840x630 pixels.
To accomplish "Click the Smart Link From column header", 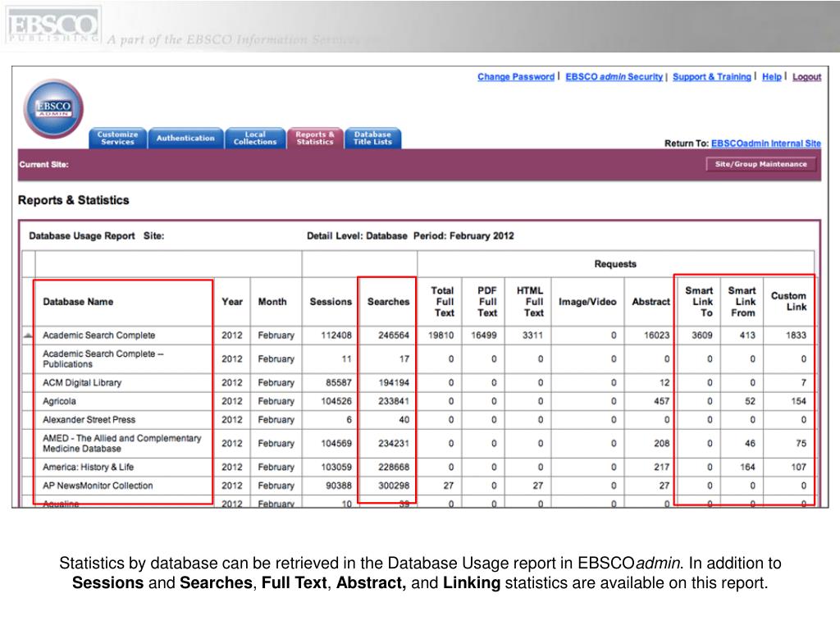I will 742,302.
